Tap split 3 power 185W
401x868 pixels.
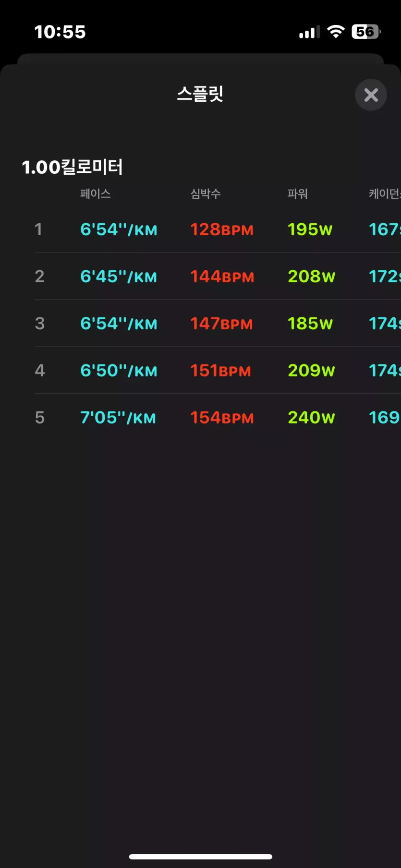coord(310,324)
